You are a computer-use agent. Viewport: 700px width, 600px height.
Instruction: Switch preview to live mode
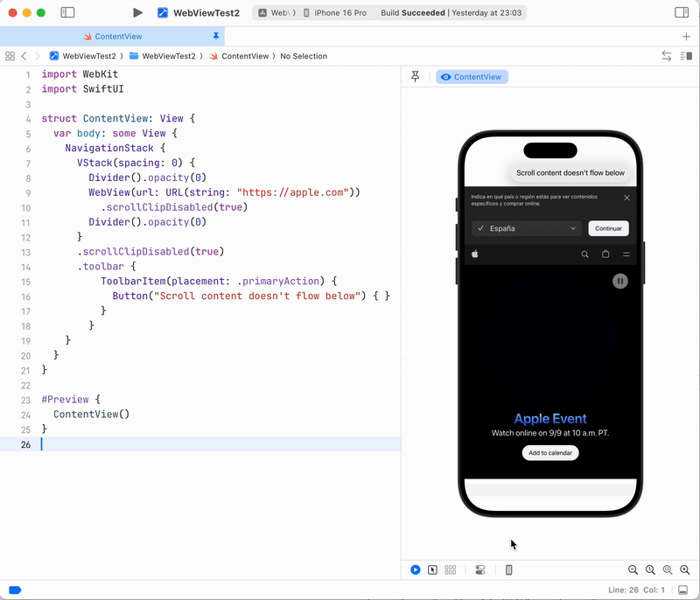click(415, 569)
